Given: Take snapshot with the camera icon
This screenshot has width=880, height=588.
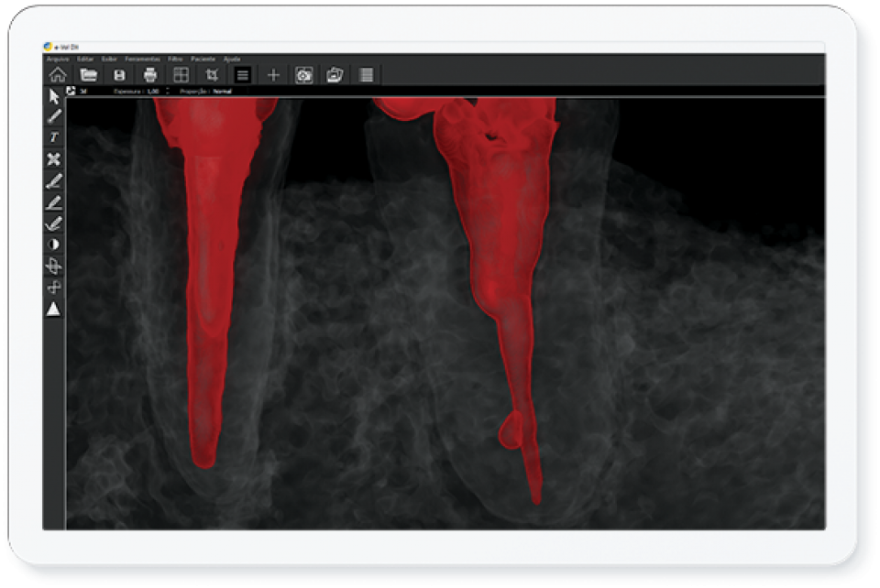Looking at the screenshot, I should pyautogui.click(x=304, y=75).
